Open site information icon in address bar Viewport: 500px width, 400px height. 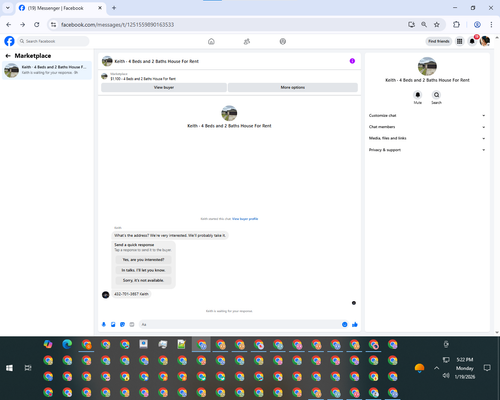[53, 25]
